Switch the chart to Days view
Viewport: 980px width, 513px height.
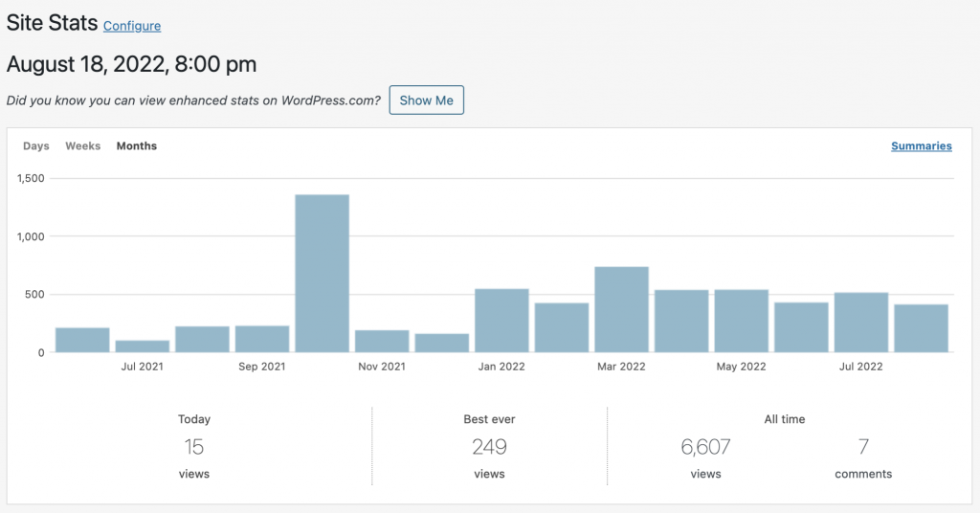pos(36,146)
